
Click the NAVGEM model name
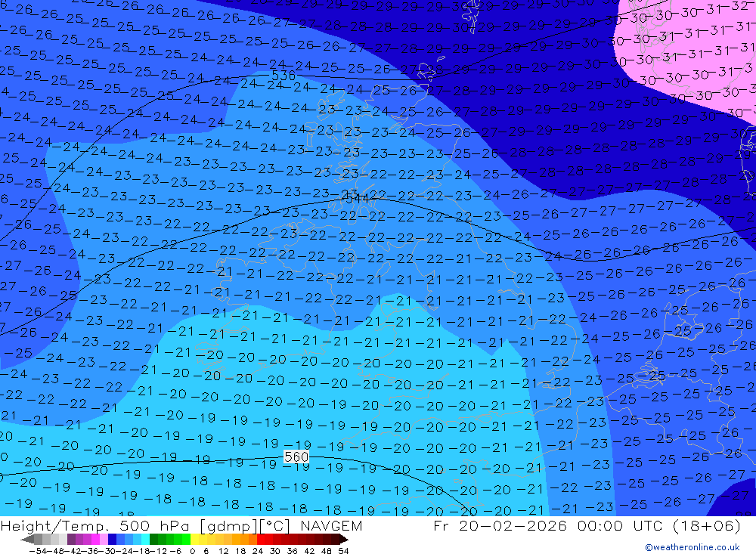[331, 525]
